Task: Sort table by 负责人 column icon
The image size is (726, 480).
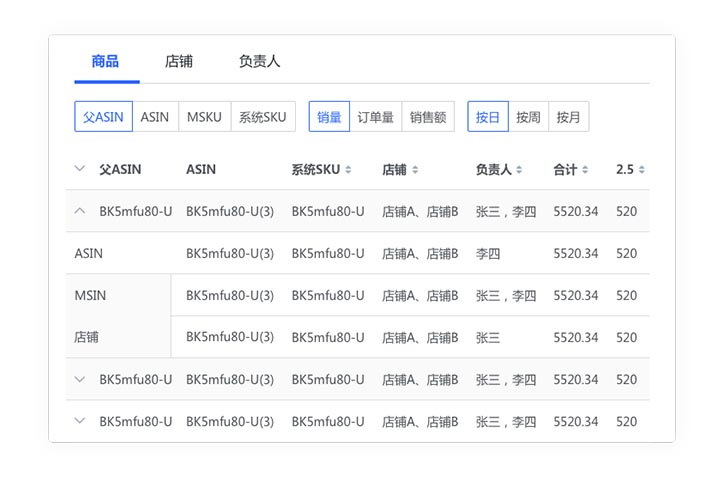Action: point(520,170)
